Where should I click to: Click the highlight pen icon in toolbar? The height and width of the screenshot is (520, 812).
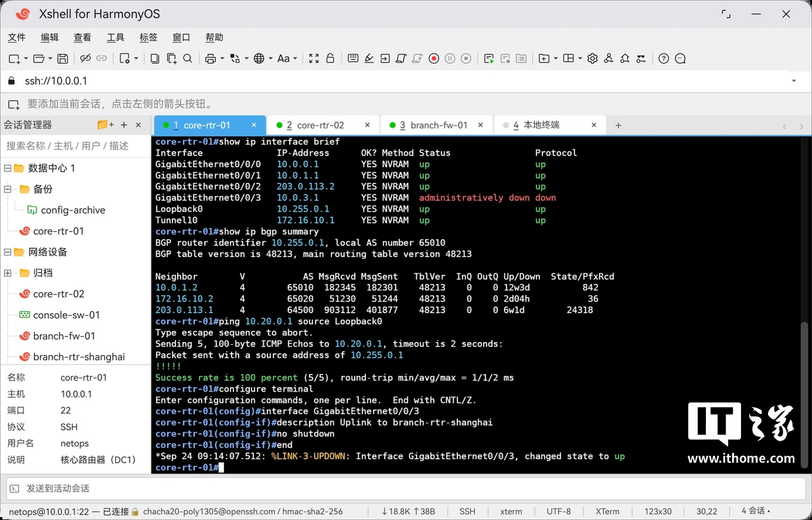click(369, 59)
